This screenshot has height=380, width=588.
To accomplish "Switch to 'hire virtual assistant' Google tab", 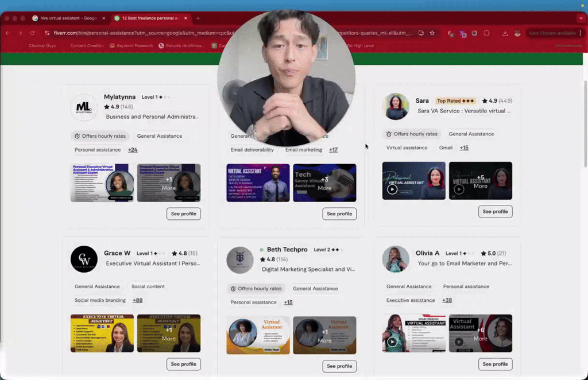I will [68, 18].
